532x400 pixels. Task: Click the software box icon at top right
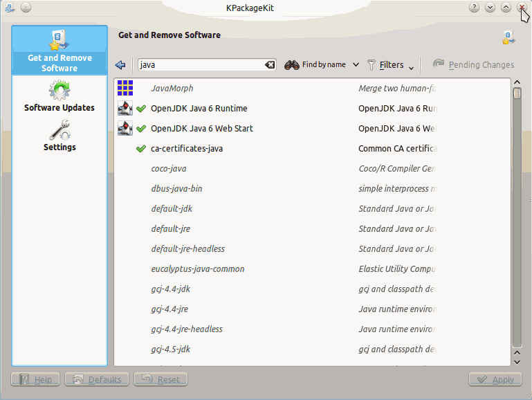click(x=508, y=37)
